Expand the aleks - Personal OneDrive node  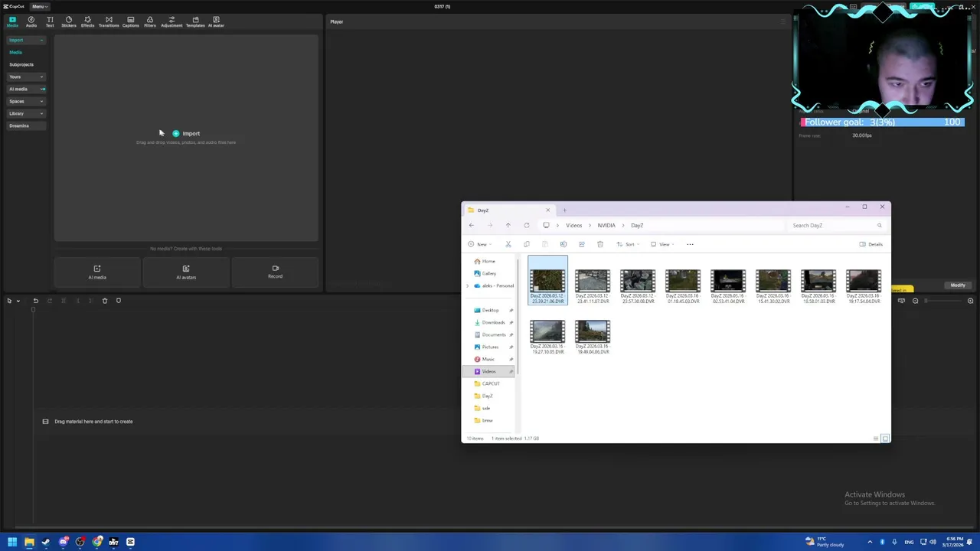point(468,285)
